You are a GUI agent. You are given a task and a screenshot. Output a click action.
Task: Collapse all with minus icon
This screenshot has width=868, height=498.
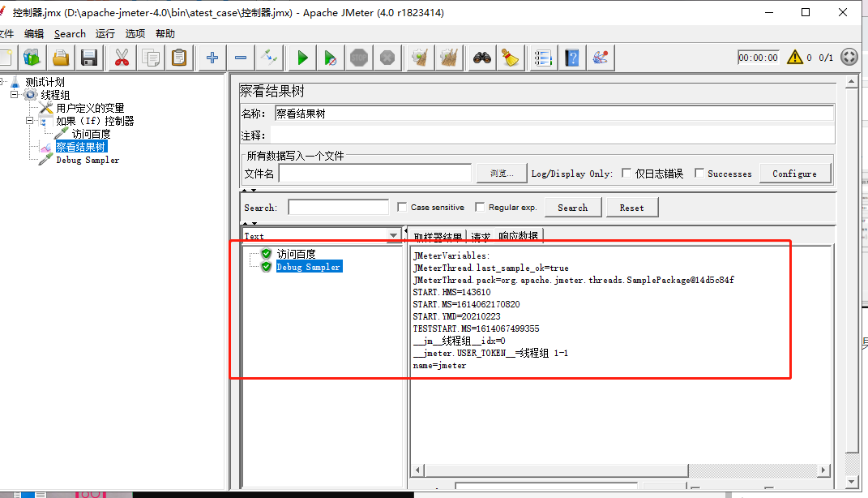click(241, 58)
